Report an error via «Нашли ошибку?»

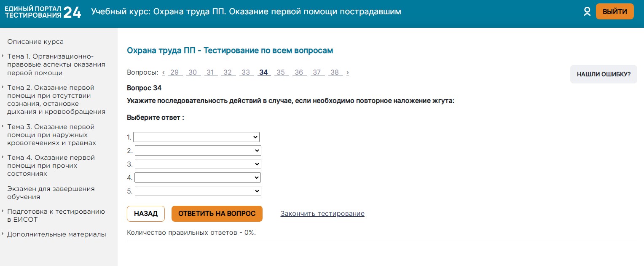point(604,75)
